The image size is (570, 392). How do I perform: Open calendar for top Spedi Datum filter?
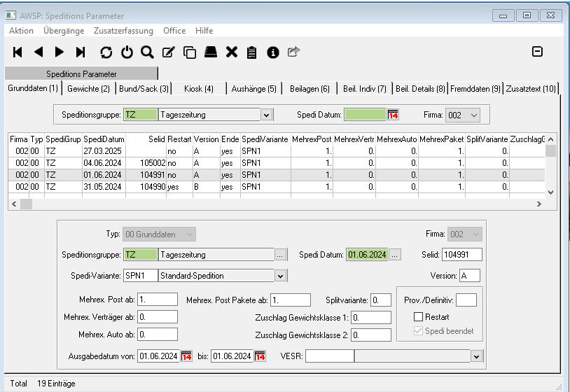pos(393,115)
